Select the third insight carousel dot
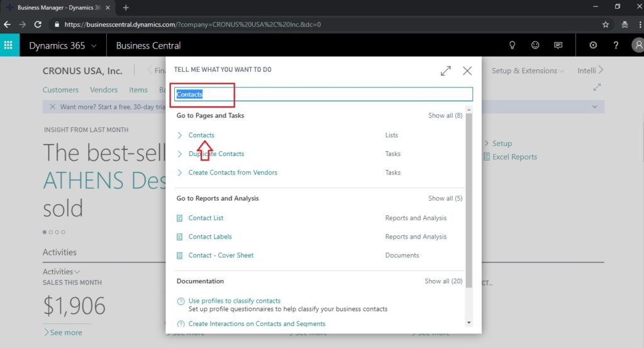 click(57, 232)
